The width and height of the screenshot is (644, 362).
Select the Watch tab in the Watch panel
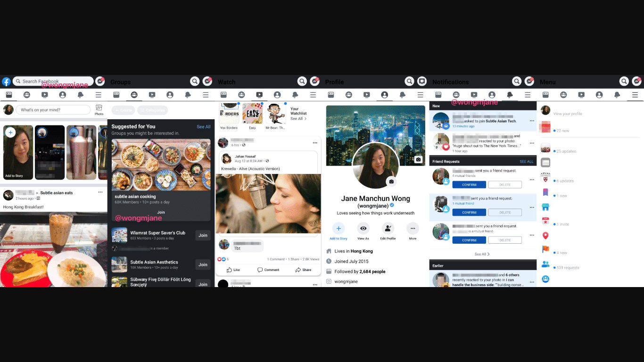point(259,95)
